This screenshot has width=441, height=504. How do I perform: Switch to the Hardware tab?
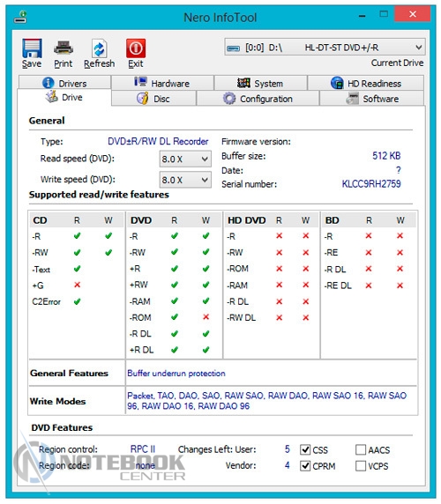point(162,83)
